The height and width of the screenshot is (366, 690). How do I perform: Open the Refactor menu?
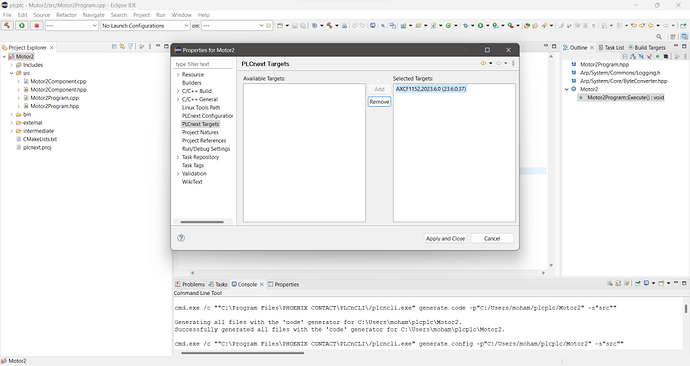(66, 15)
